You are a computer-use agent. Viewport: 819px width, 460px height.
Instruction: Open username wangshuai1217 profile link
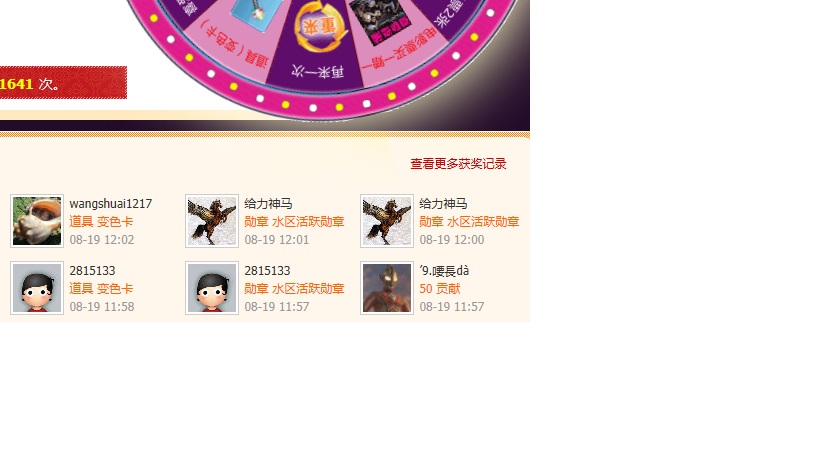[x=111, y=204]
